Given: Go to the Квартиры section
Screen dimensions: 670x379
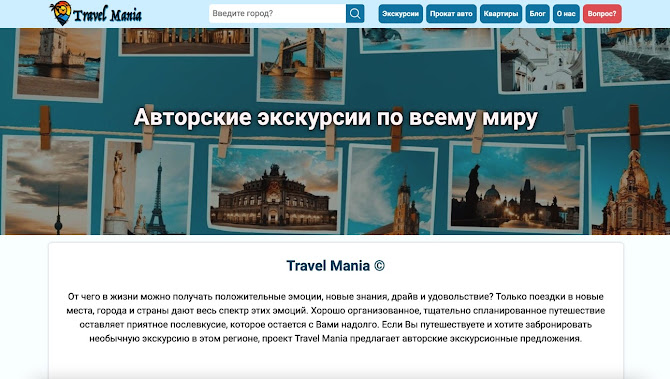Looking at the screenshot, I should tap(501, 14).
